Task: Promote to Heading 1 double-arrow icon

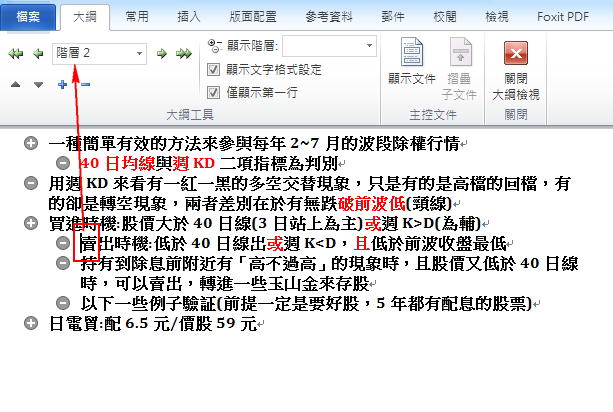Action: click(16, 53)
